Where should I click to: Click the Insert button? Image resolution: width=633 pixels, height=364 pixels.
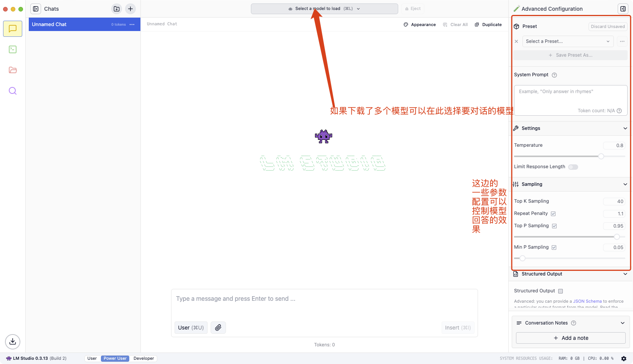pos(458,328)
